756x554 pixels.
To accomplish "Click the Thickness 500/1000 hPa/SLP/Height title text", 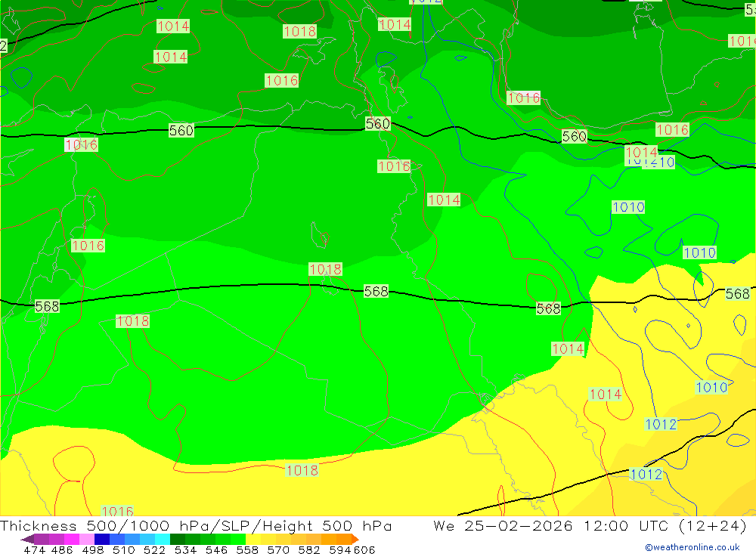I will coord(196,525).
